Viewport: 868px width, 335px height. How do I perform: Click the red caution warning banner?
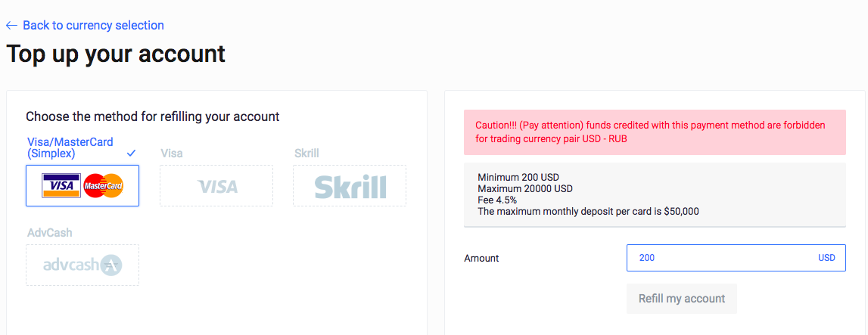655,132
